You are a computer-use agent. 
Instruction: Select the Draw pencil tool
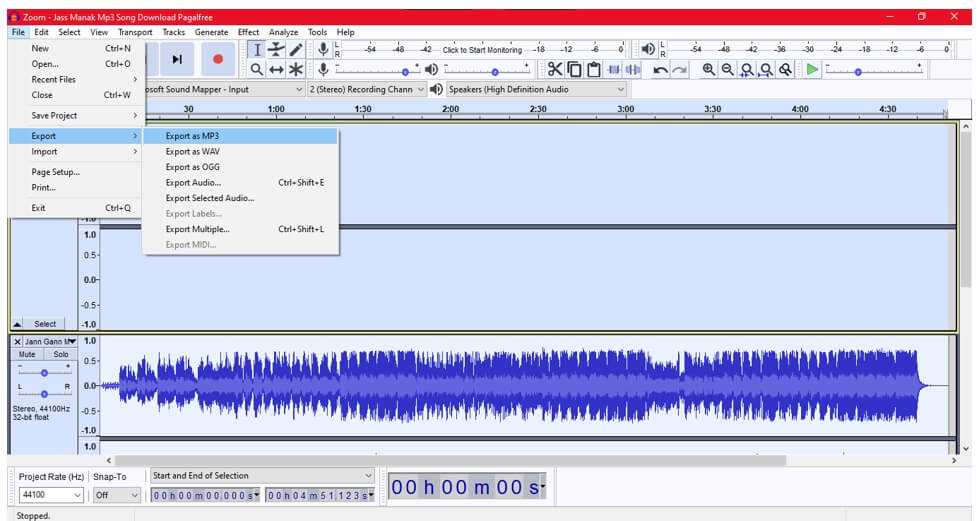296,49
